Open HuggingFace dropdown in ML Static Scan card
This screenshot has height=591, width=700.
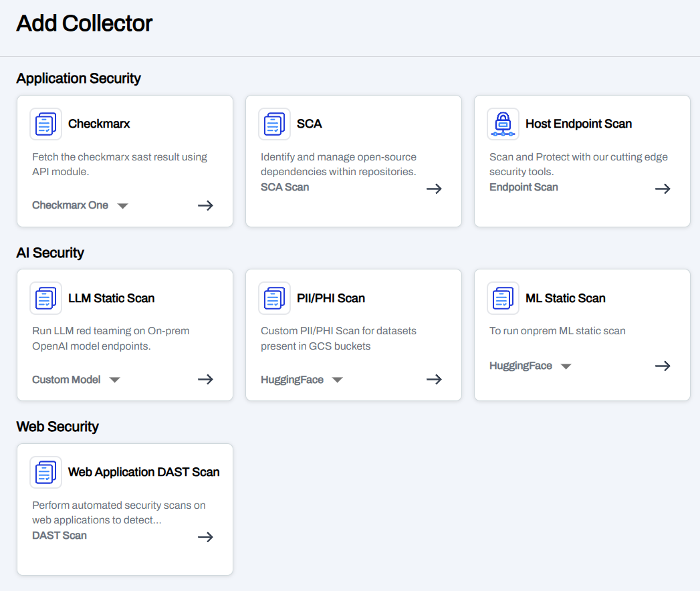point(566,366)
